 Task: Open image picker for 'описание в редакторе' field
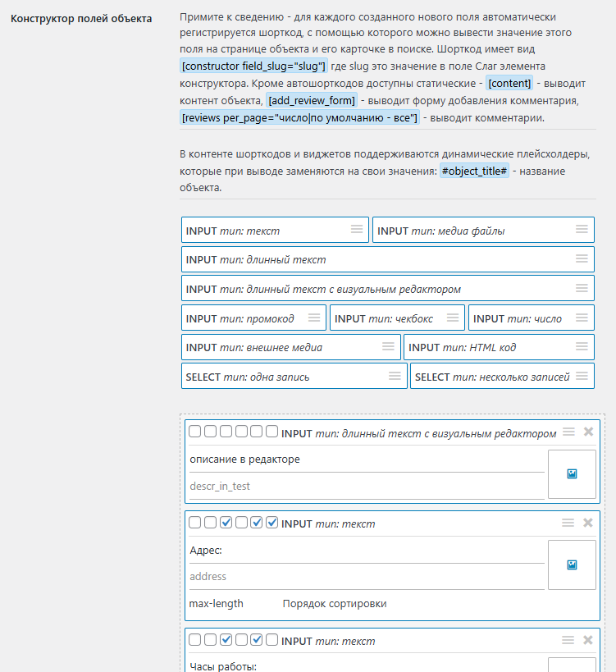[x=572, y=473]
